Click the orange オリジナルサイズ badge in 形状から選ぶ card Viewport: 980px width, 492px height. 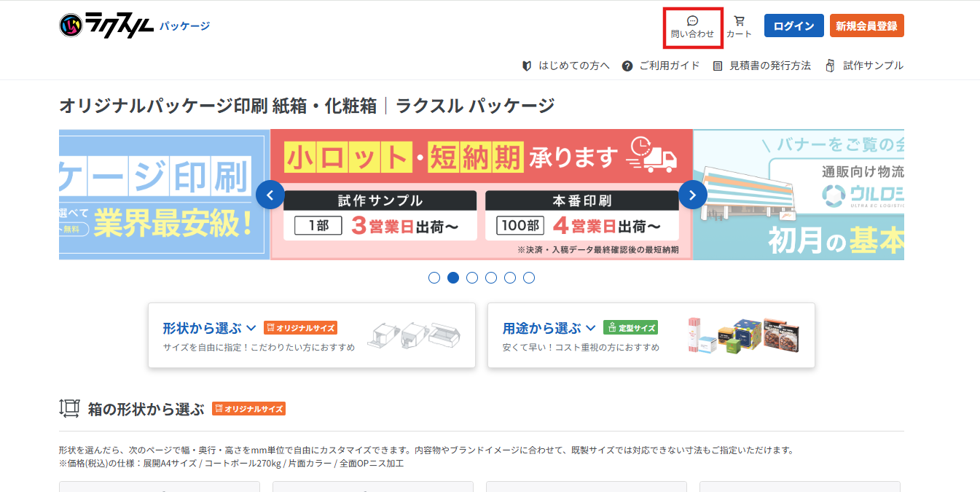(x=300, y=328)
